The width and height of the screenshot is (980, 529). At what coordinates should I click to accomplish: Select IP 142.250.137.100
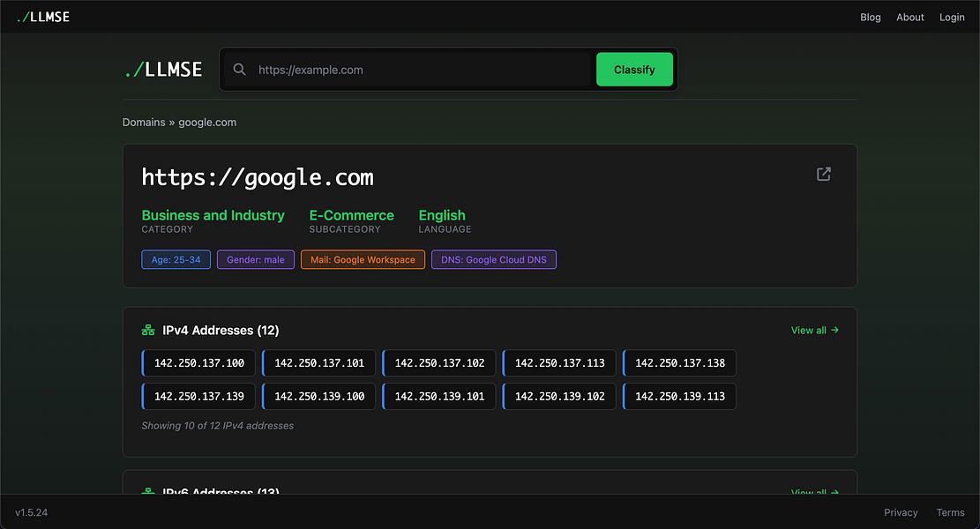[x=198, y=363]
